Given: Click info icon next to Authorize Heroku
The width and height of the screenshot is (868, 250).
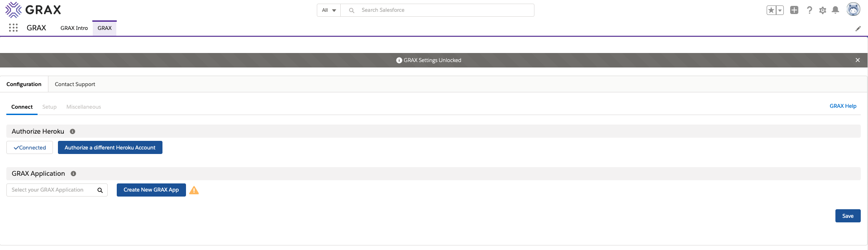Looking at the screenshot, I should (72, 131).
